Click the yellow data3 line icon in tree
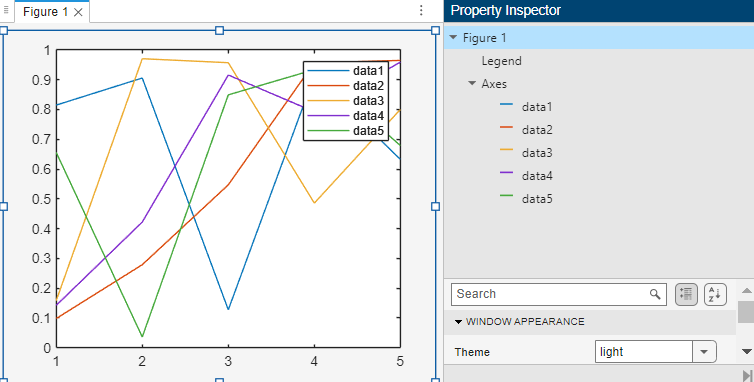754x382 pixels. tap(506, 150)
